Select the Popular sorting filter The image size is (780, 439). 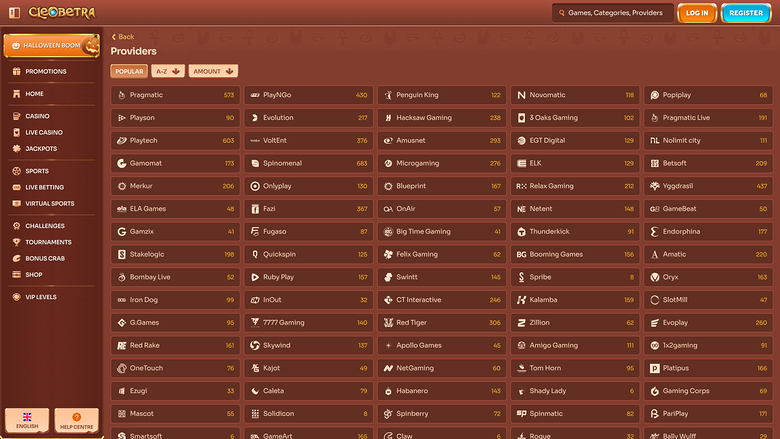point(129,72)
